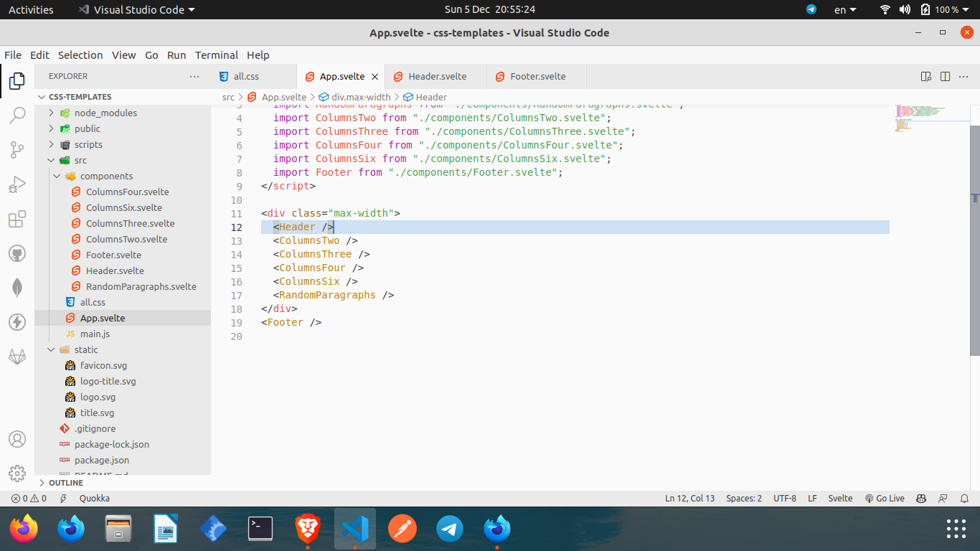Click the split editor right icon

click(x=945, y=76)
